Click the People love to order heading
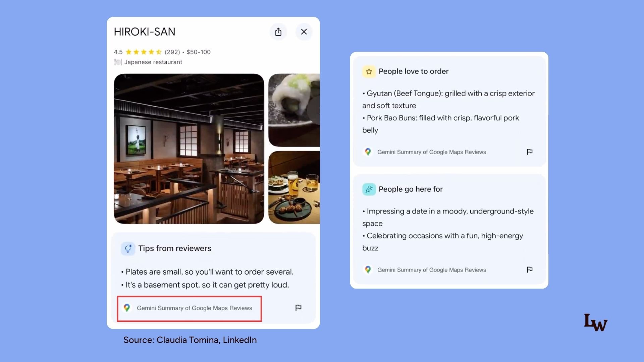The height and width of the screenshot is (362, 644). click(x=414, y=71)
